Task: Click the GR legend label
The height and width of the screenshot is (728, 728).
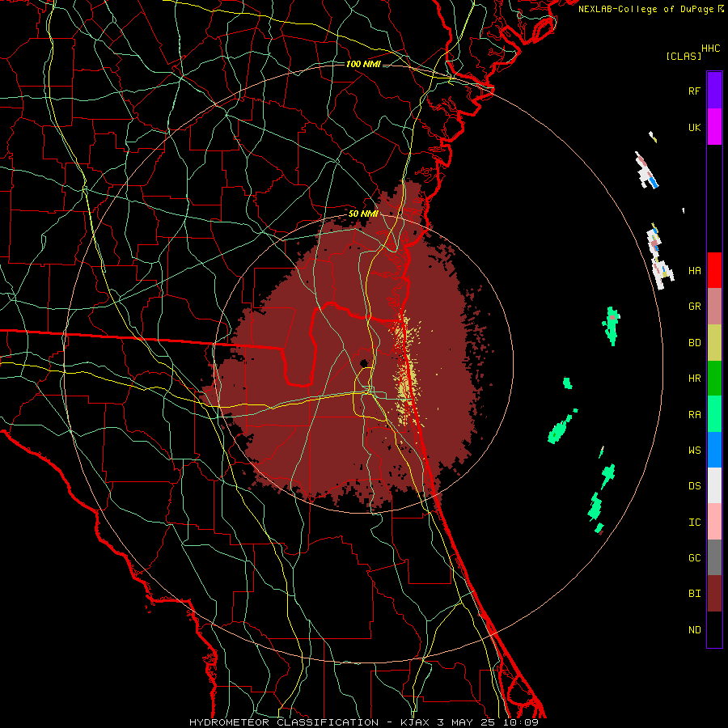Action: point(694,307)
